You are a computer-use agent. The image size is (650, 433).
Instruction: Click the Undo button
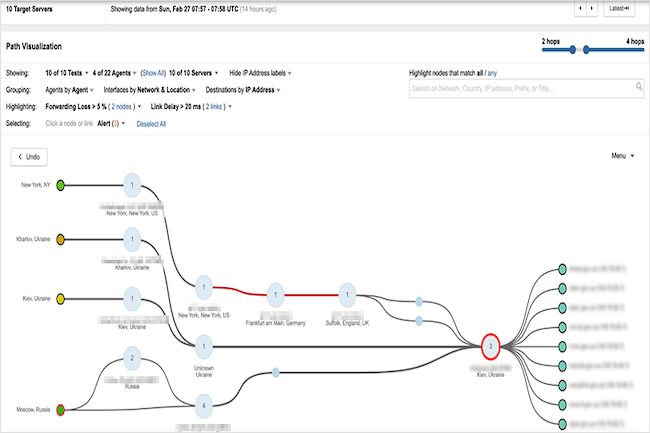(x=29, y=157)
